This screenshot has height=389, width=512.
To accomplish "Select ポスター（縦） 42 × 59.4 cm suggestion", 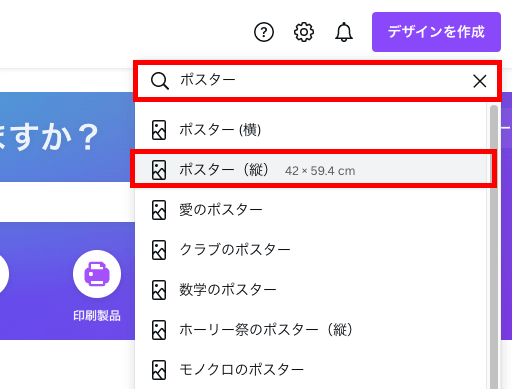I will click(312, 170).
